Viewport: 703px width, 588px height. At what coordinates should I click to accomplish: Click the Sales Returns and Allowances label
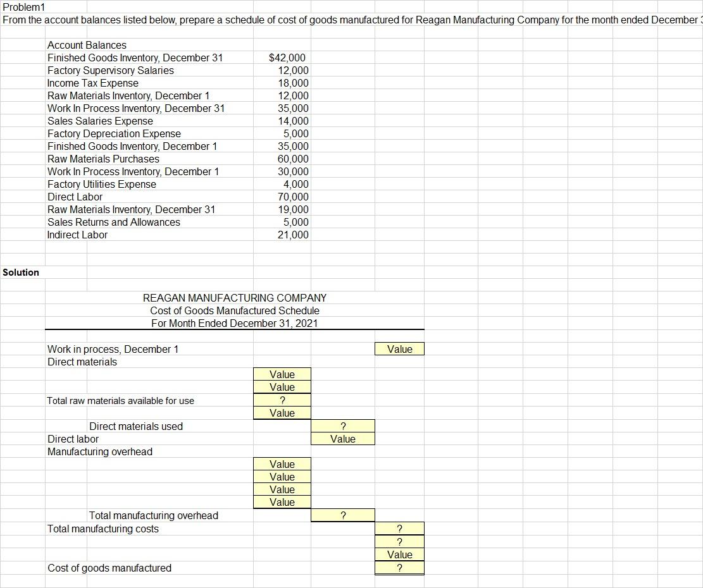click(x=113, y=222)
